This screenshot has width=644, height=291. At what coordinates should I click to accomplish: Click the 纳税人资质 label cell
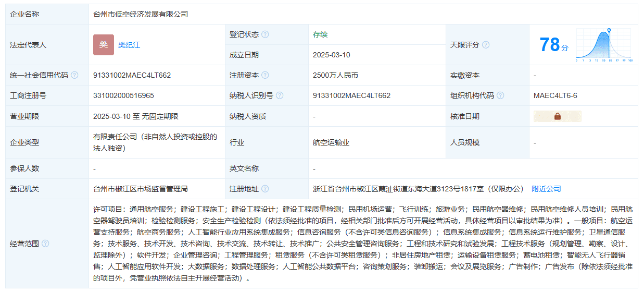(267, 116)
